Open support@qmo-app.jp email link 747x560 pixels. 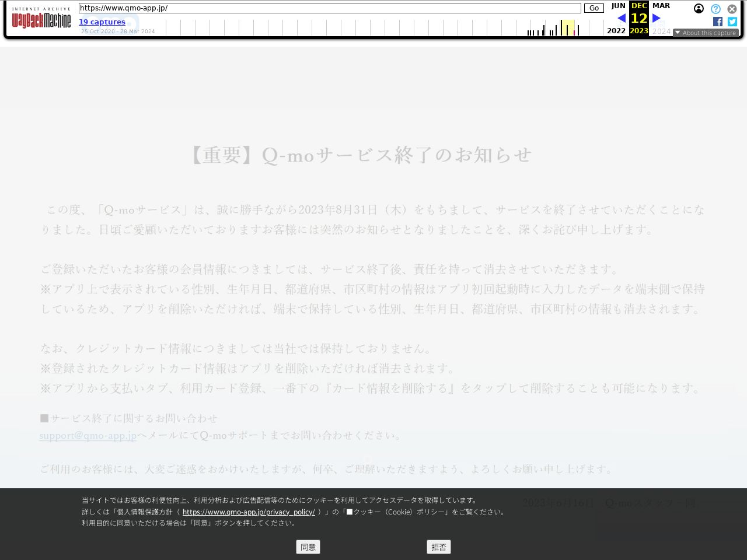click(88, 435)
